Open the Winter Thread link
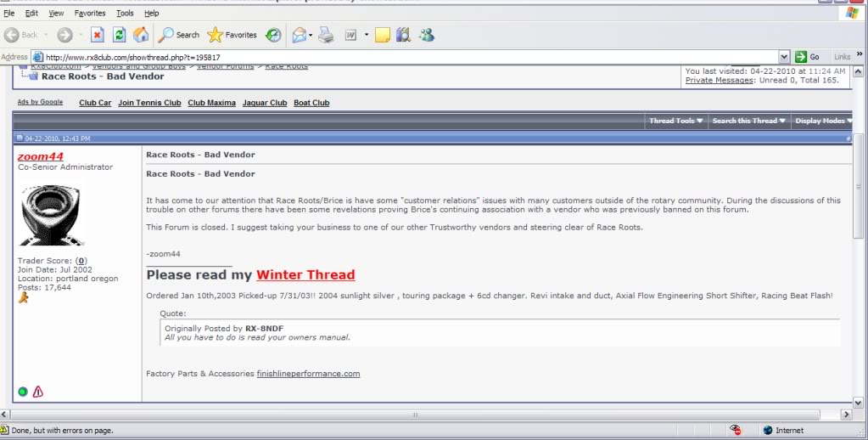Viewport: 868px width, 440px height. point(305,275)
